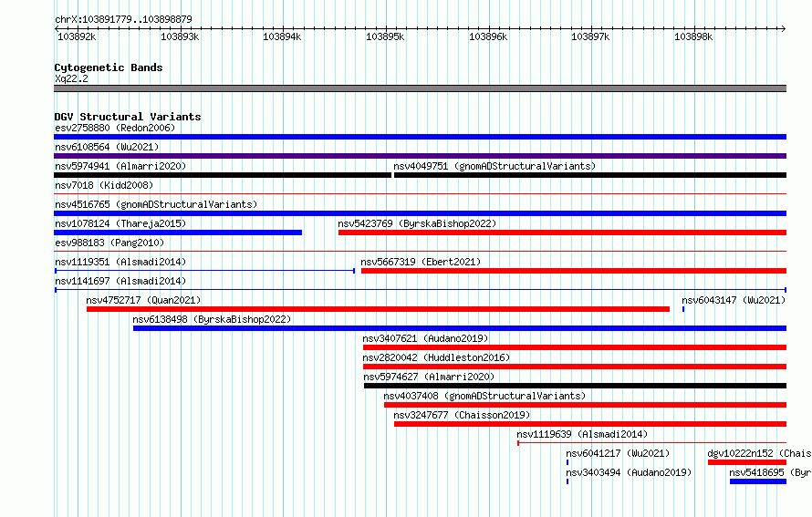Open nsv6138498 (ByrskaBishop2022) variant label
The width and height of the screenshot is (812, 517).
click(212, 319)
